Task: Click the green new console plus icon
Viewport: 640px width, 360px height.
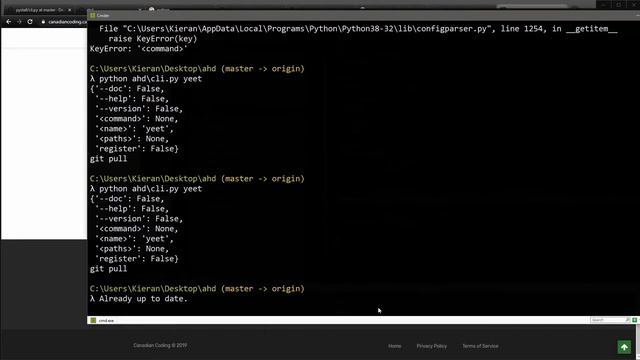Action: (635, 320)
